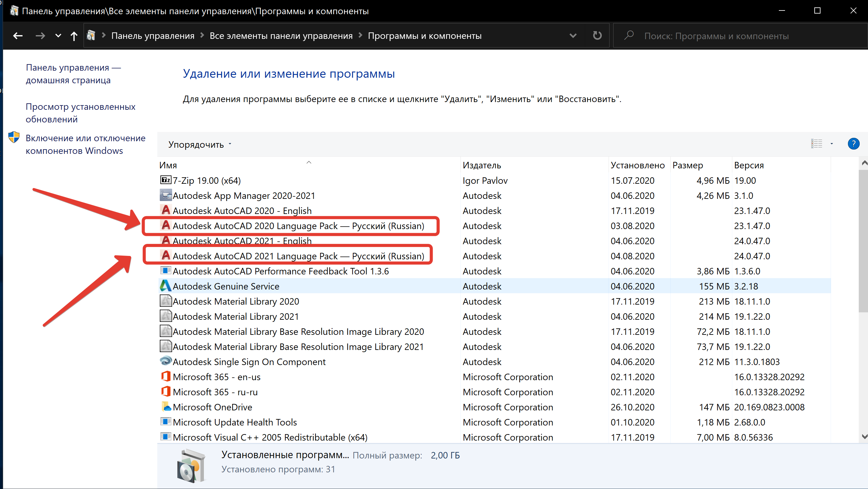Click Программы и компоненты breadcrumb
Viewport: 868px width, 489px height.
(424, 36)
